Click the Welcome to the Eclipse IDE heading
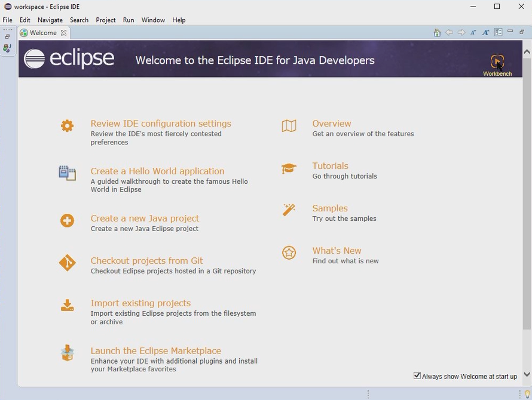 click(x=255, y=60)
